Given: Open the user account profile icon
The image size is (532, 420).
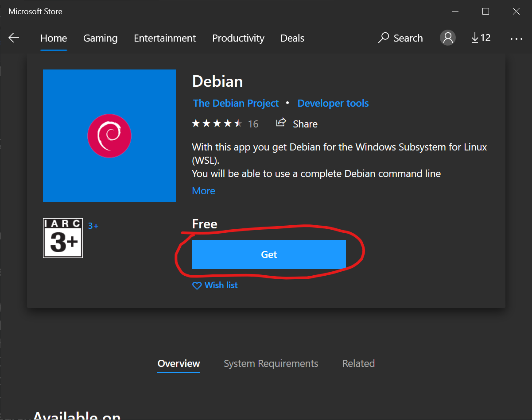Looking at the screenshot, I should (x=448, y=38).
